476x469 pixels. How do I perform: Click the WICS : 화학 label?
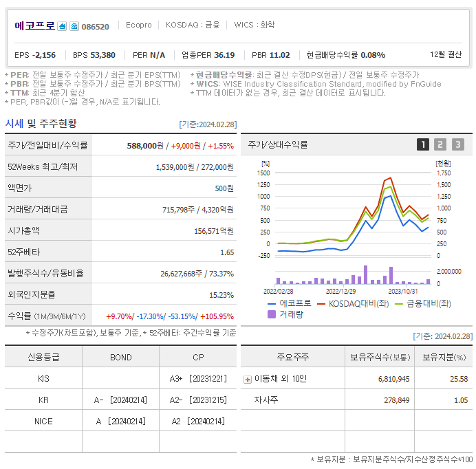[x=254, y=25]
